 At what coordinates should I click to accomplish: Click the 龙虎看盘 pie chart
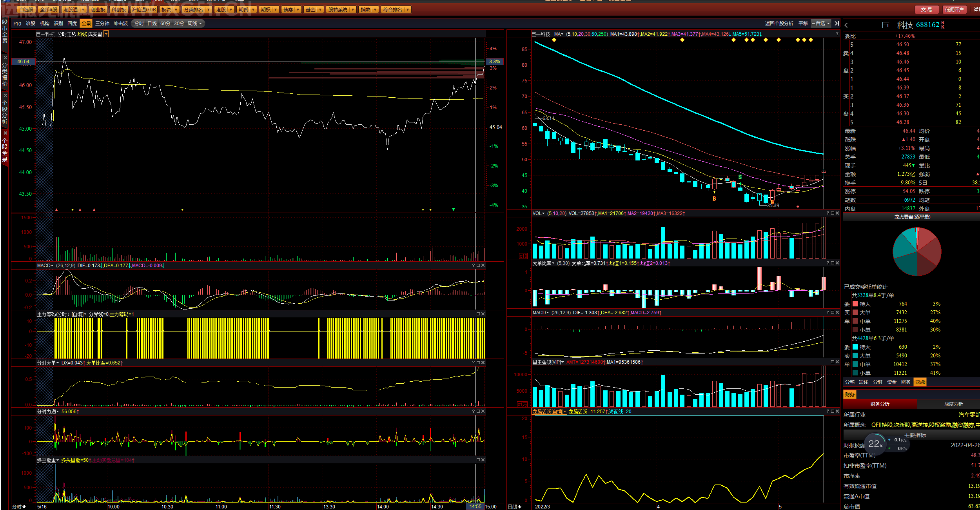coord(917,251)
